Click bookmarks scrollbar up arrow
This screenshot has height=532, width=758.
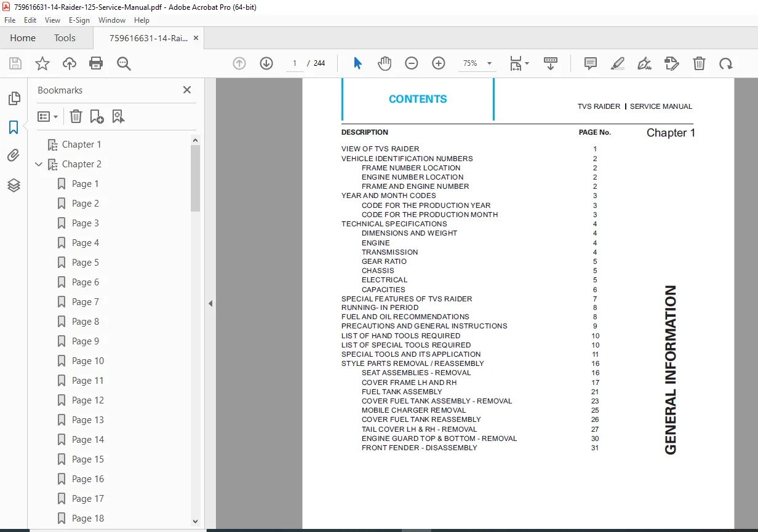(x=196, y=140)
